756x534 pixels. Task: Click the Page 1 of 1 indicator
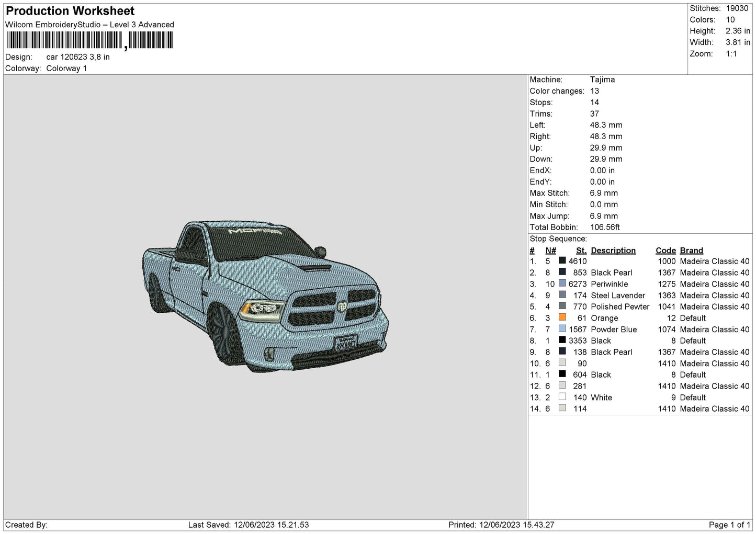pyautogui.click(x=729, y=525)
